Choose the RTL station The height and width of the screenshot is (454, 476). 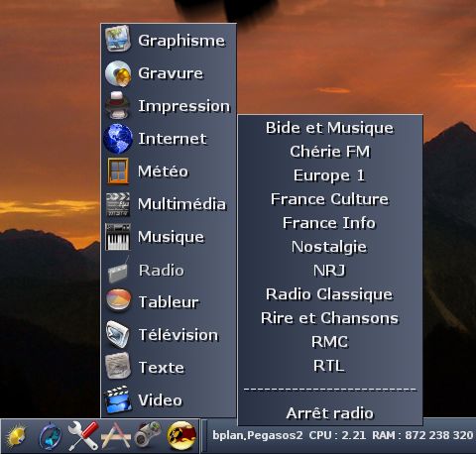330,366
